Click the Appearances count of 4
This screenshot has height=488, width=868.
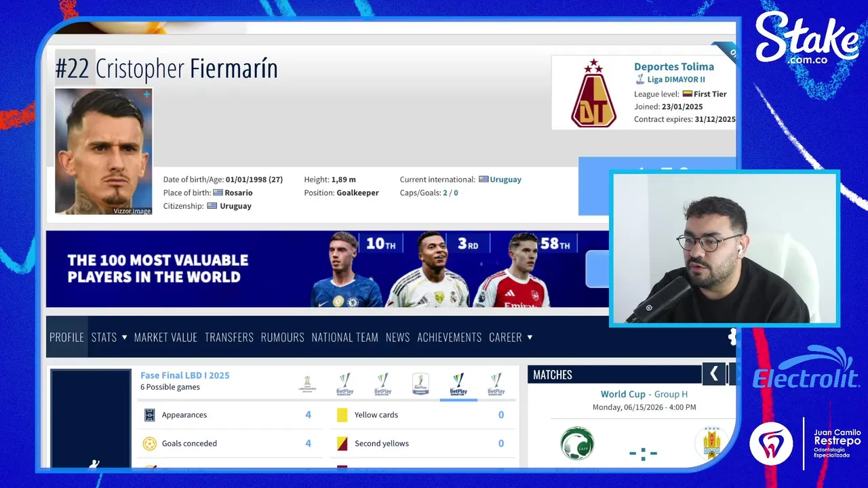pos(308,415)
